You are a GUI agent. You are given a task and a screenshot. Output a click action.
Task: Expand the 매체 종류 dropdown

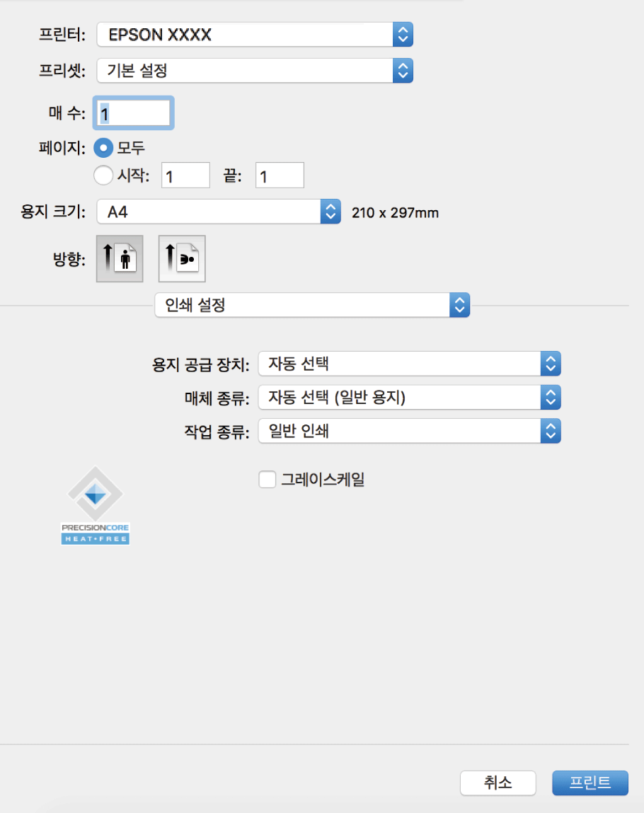(410, 398)
